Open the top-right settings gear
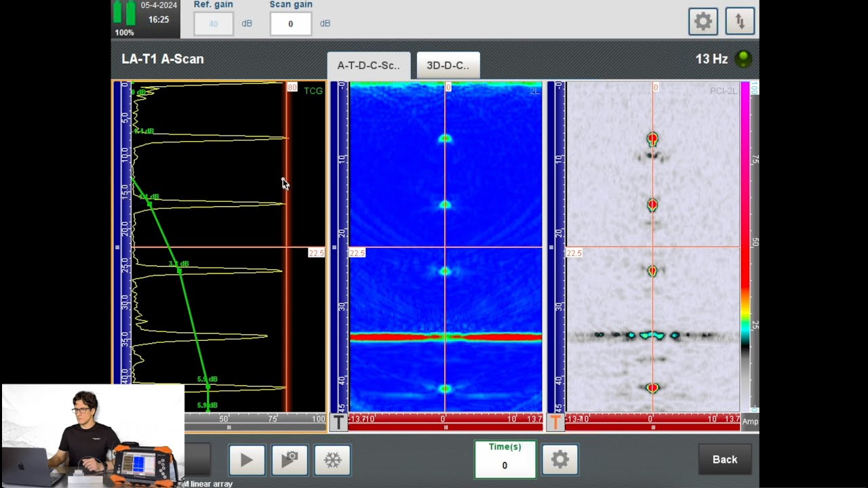The width and height of the screenshot is (868, 488). [x=703, y=22]
